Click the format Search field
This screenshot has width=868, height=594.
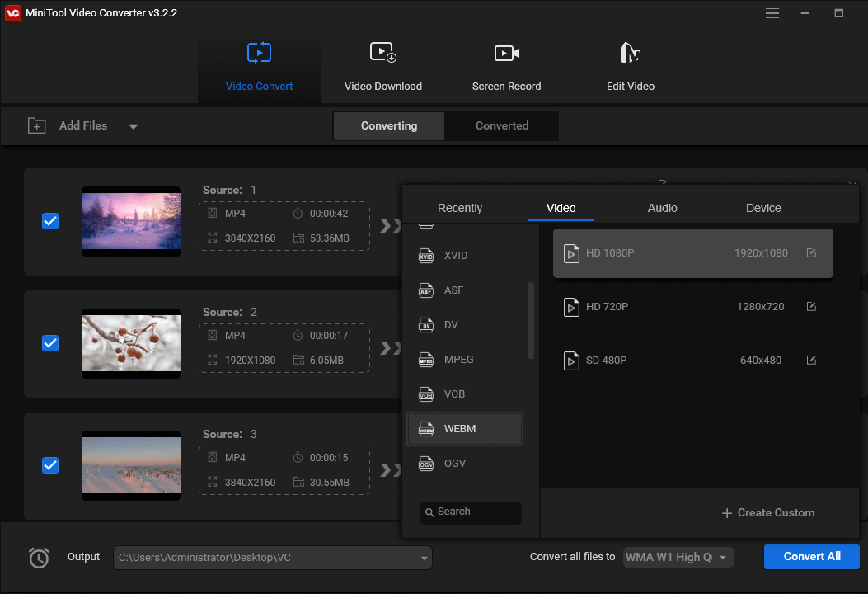point(471,512)
